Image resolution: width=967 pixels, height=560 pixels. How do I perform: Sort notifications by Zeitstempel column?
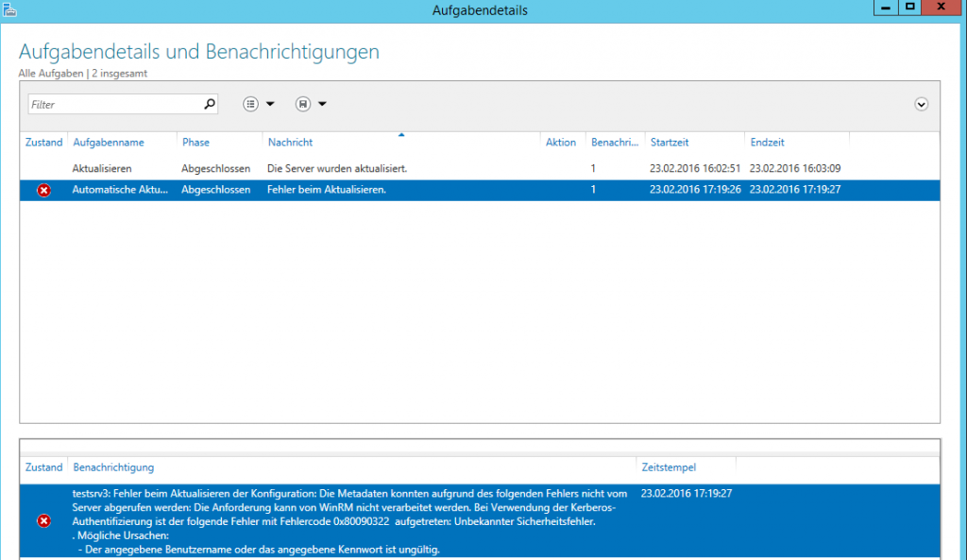click(x=669, y=467)
